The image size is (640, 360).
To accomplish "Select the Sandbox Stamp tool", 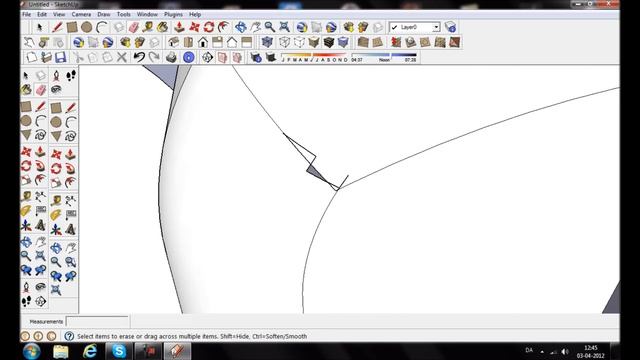I will tap(410, 42).
